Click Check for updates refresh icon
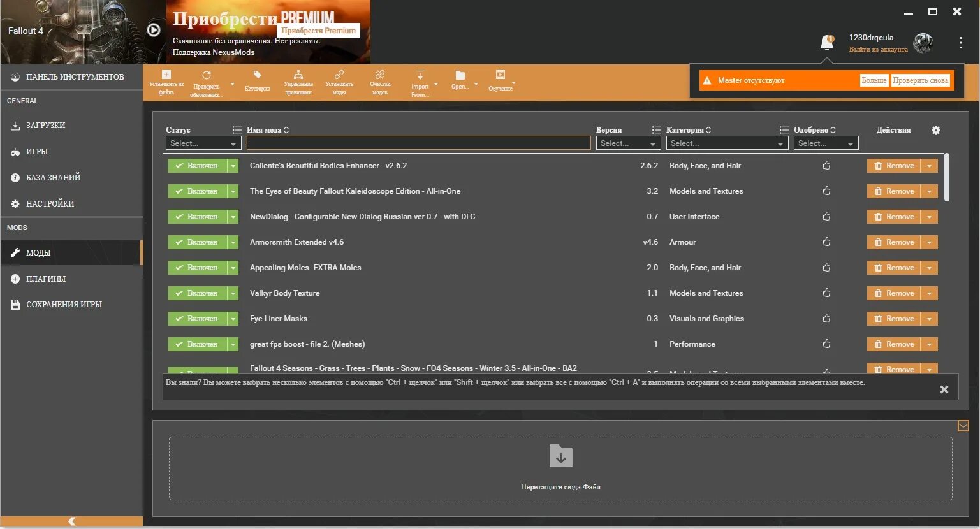This screenshot has height=529, width=980. point(206,75)
